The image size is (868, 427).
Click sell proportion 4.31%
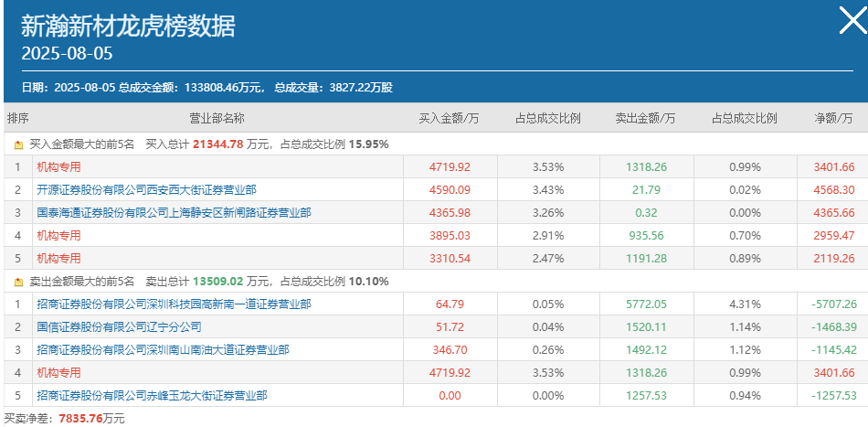click(x=745, y=304)
